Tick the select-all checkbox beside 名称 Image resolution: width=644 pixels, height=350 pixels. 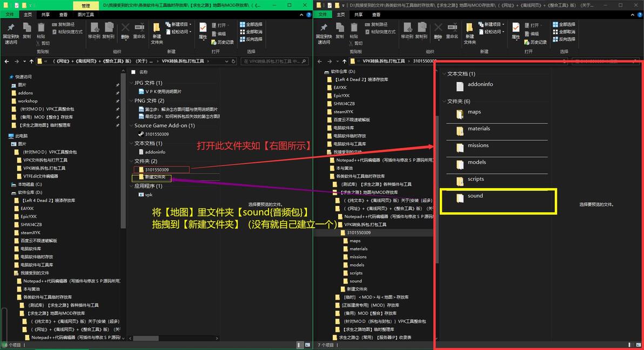click(133, 72)
